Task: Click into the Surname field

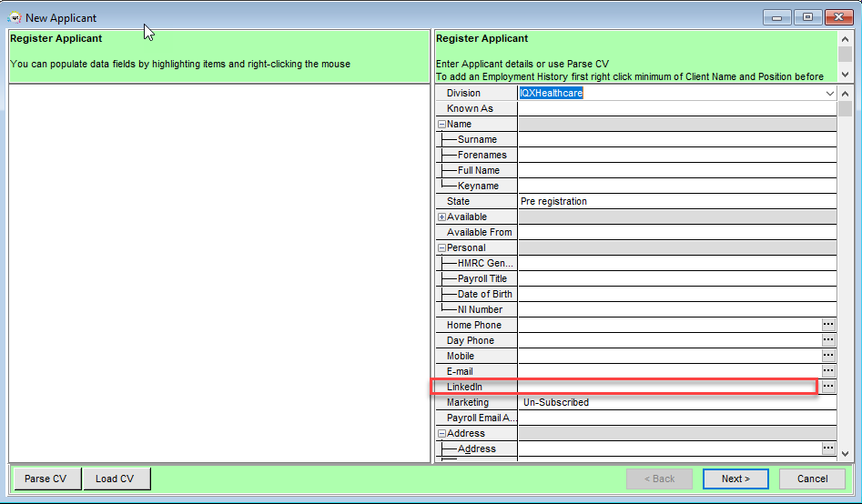Action: click(677, 139)
